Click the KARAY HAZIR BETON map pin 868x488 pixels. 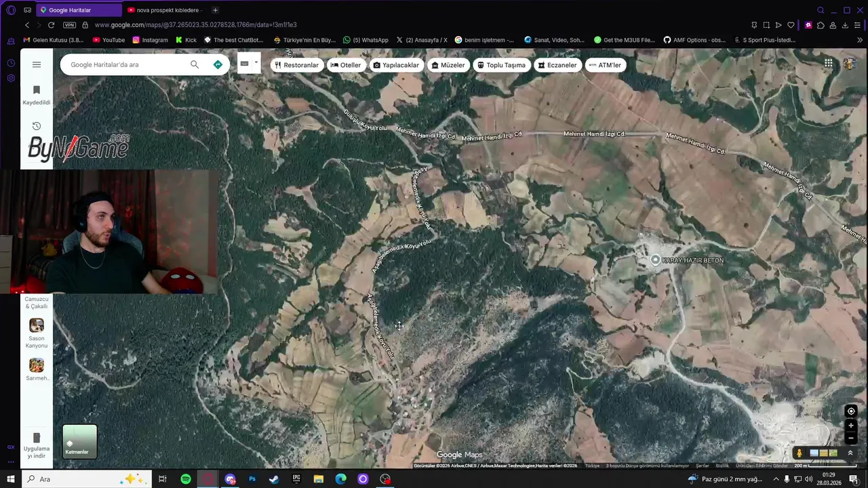[x=655, y=260]
